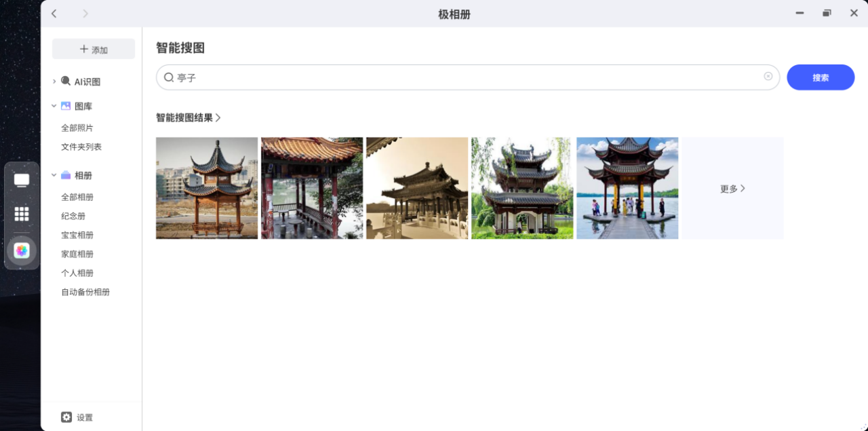868x431 pixels.
Task: Open 全部照片
Action: coord(77,128)
